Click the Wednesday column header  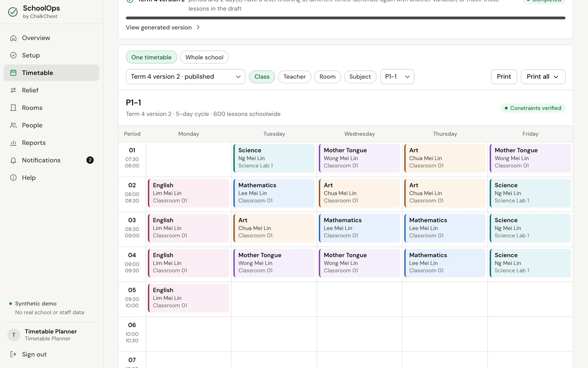(x=359, y=134)
